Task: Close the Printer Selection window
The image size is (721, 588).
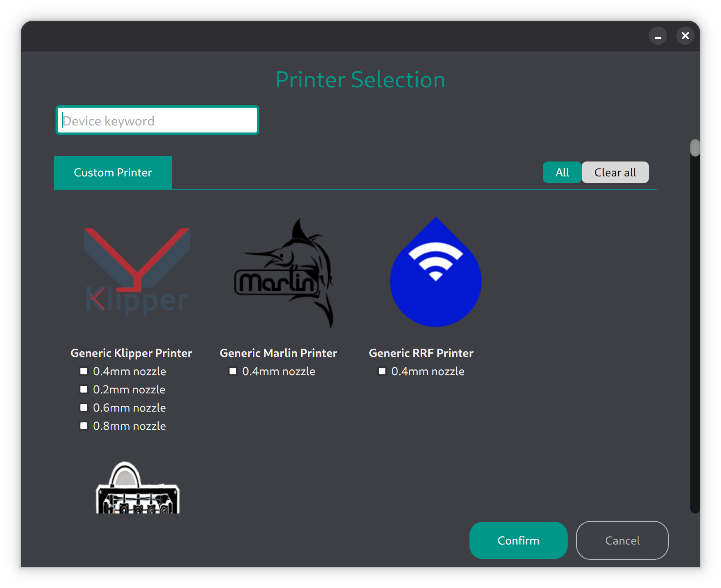Action: (685, 36)
